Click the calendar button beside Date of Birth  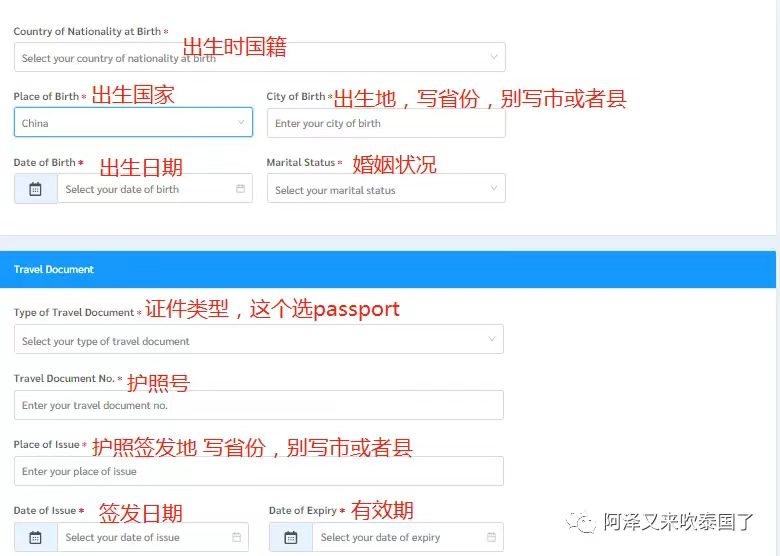(x=35, y=189)
